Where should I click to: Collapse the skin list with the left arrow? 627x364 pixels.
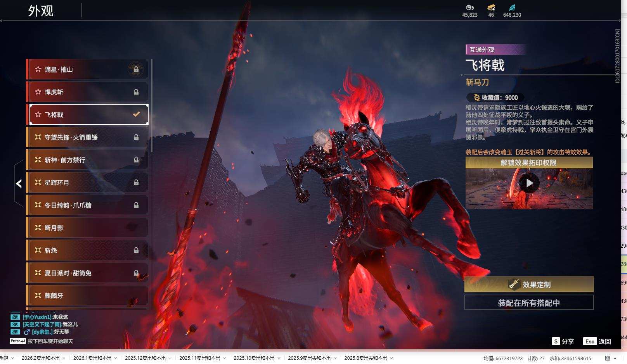click(19, 183)
